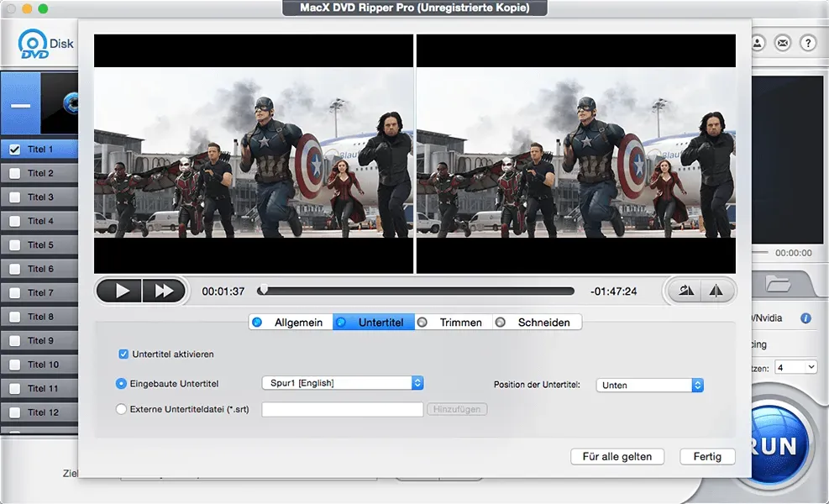Select Eingebaute Untertitel radio button
The width and height of the screenshot is (829, 504).
[x=121, y=383]
